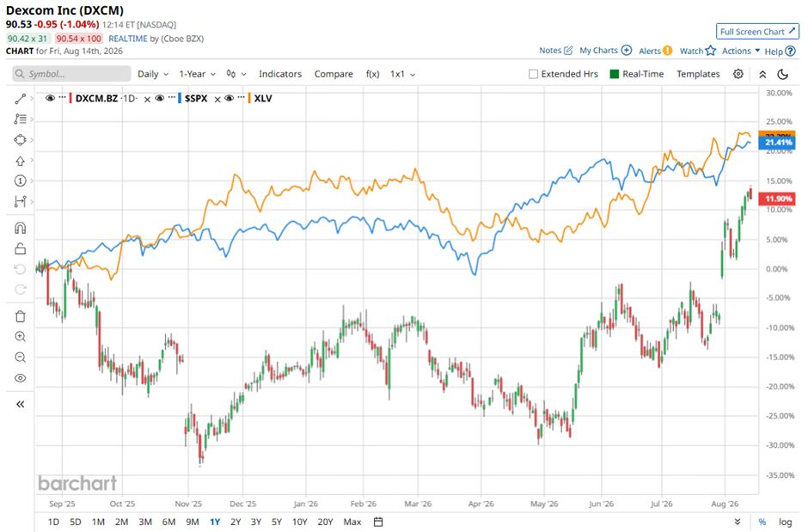The image size is (808, 532).
Task: Click the 21.41% SPX value label
Action: [778, 143]
